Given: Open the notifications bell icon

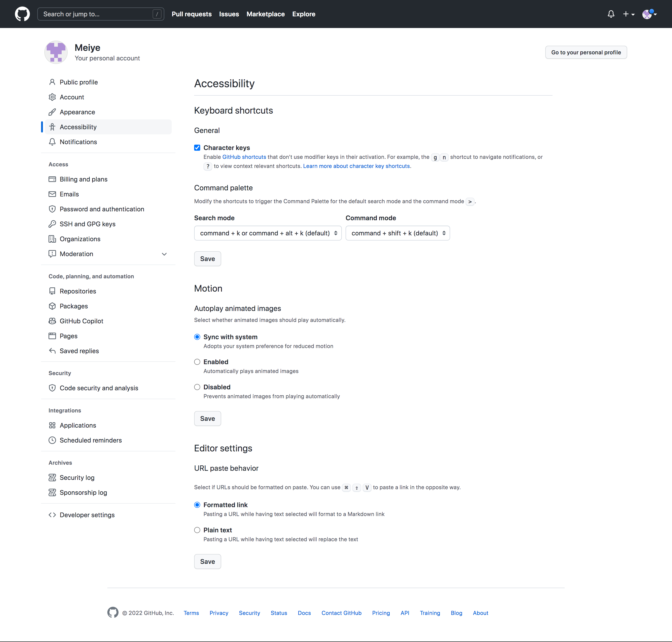Looking at the screenshot, I should pos(611,14).
